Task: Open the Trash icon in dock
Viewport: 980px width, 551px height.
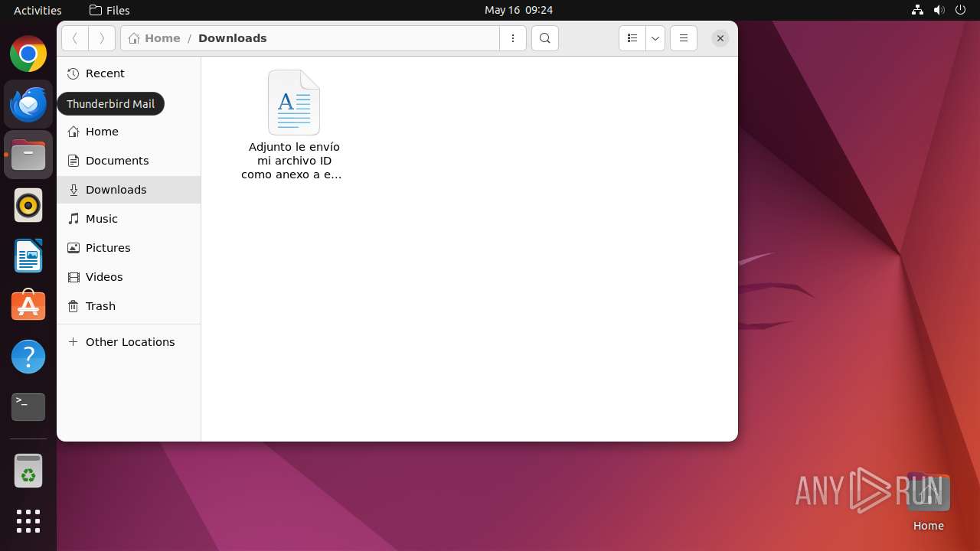Action: (x=28, y=471)
